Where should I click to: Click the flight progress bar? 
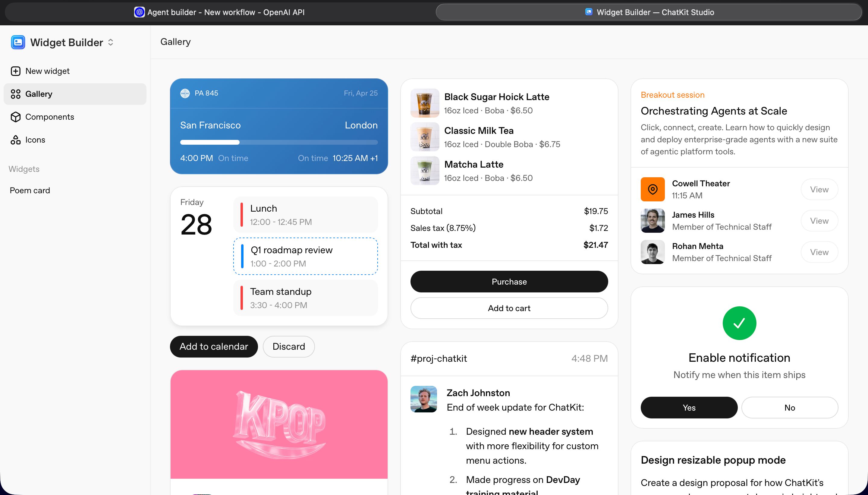pos(279,142)
